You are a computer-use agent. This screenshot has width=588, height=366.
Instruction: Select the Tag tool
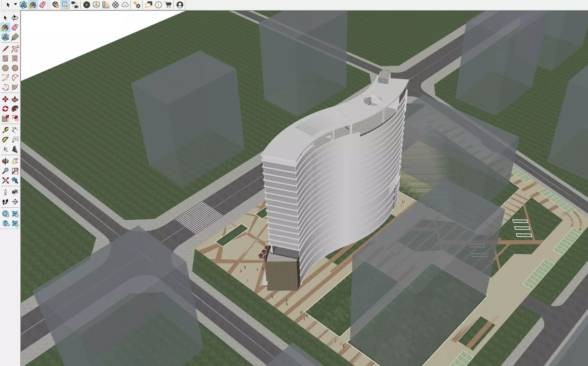(15, 37)
